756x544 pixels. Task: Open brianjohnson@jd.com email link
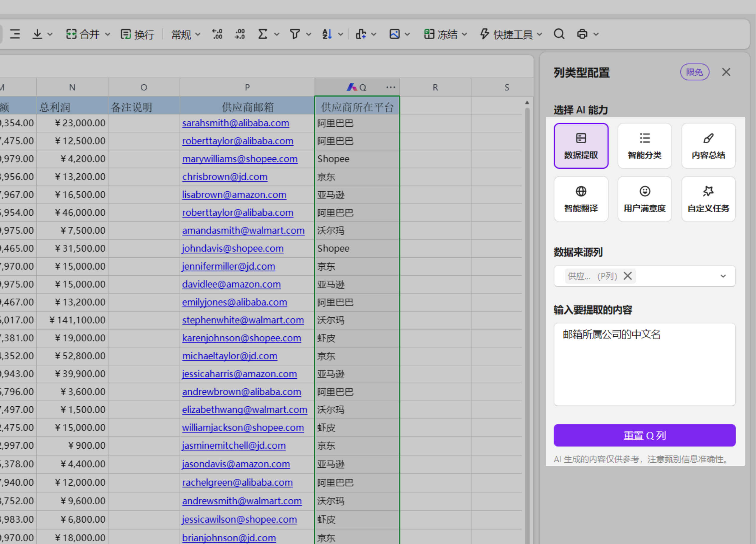click(x=229, y=538)
